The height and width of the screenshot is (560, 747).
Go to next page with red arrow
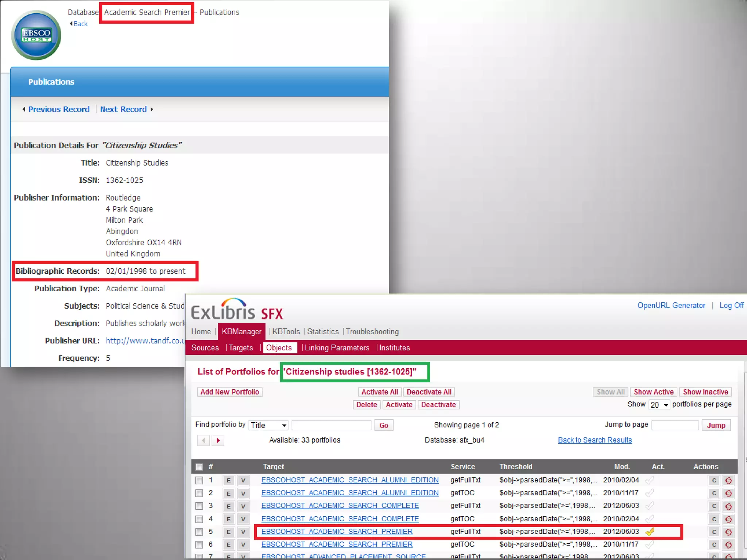218,440
